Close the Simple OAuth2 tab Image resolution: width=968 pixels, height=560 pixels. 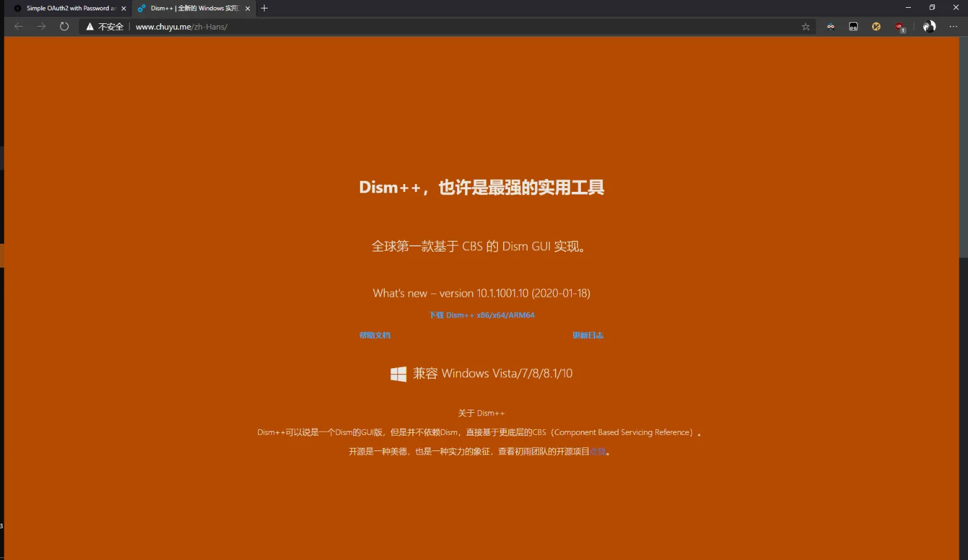pyautogui.click(x=124, y=8)
